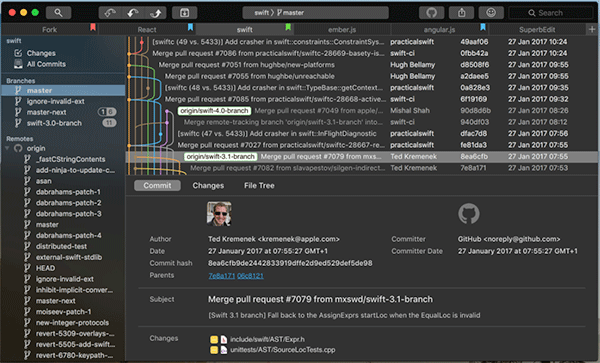Click the All Commits stack icon
The image size is (600, 363).
pyautogui.click(x=18, y=64)
